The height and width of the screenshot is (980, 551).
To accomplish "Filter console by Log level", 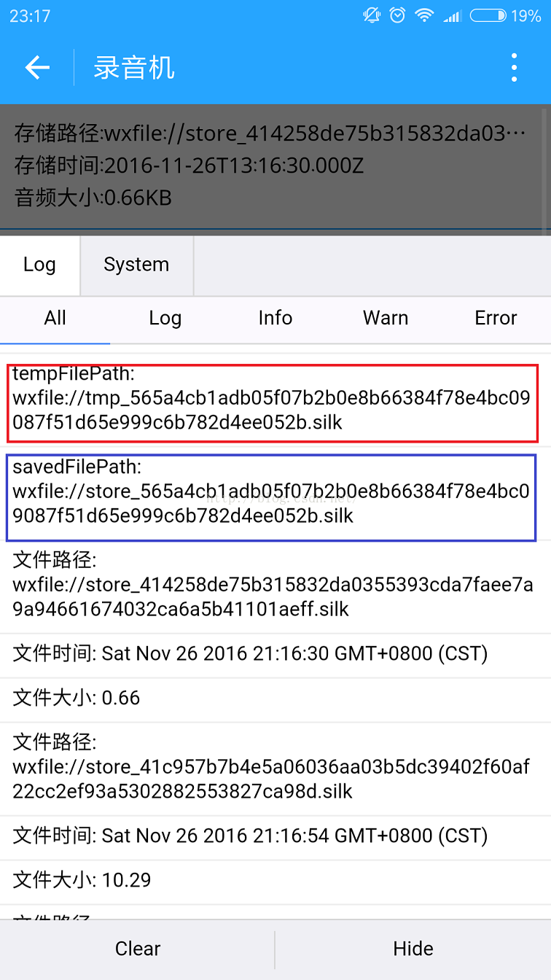I will click(165, 319).
